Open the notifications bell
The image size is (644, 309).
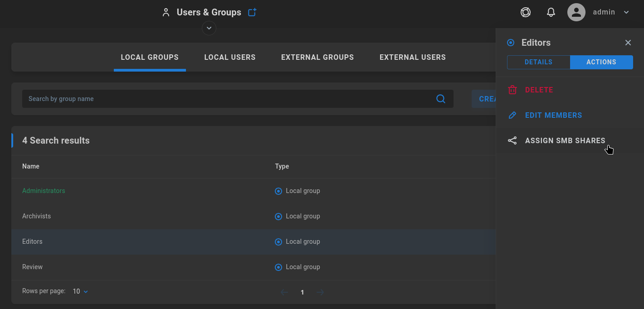click(x=551, y=12)
